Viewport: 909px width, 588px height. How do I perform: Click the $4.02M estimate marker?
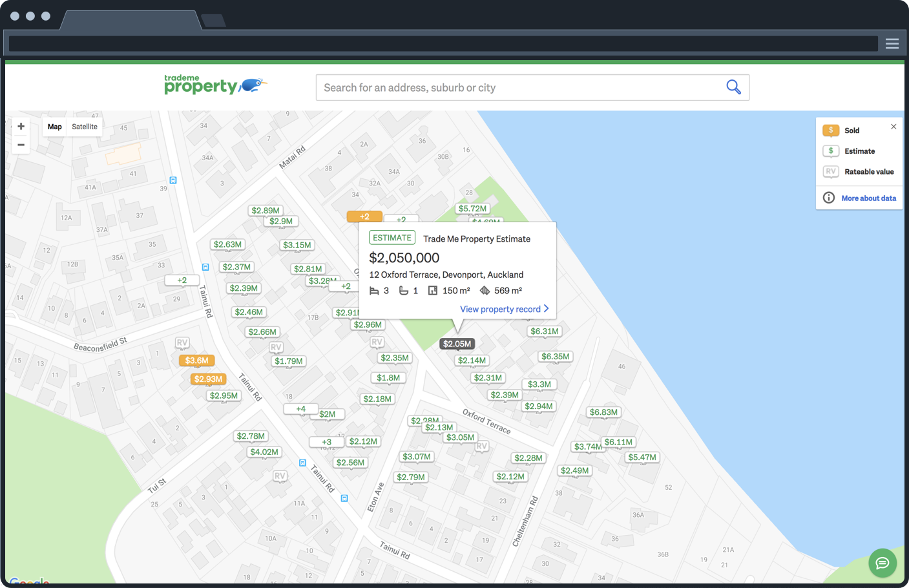pyautogui.click(x=264, y=452)
